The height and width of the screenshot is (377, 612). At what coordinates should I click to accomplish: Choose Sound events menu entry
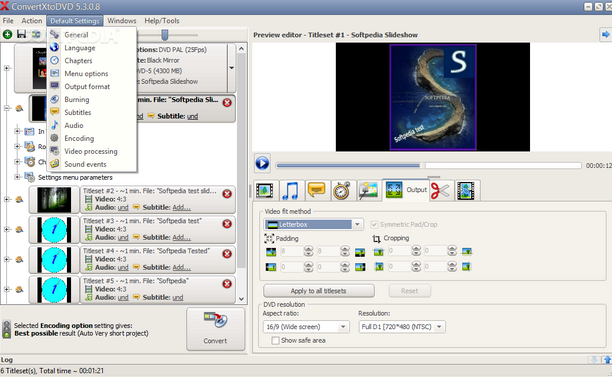[92, 164]
